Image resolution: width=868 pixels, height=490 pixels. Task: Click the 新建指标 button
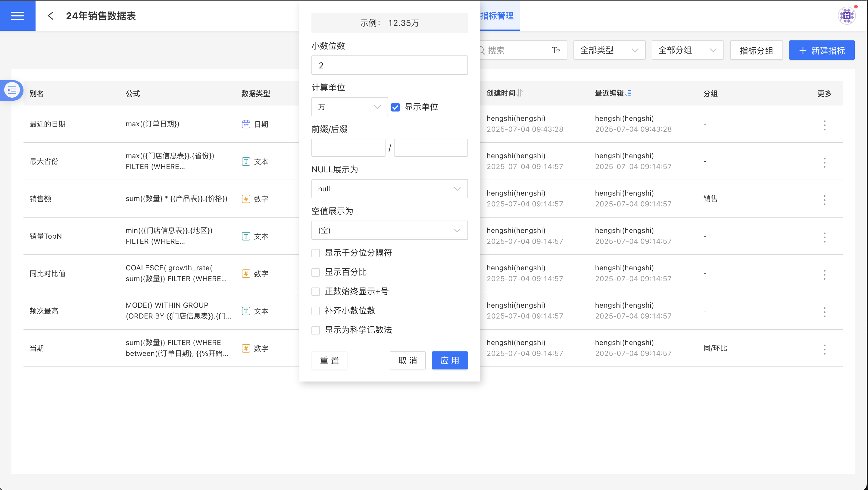point(822,50)
